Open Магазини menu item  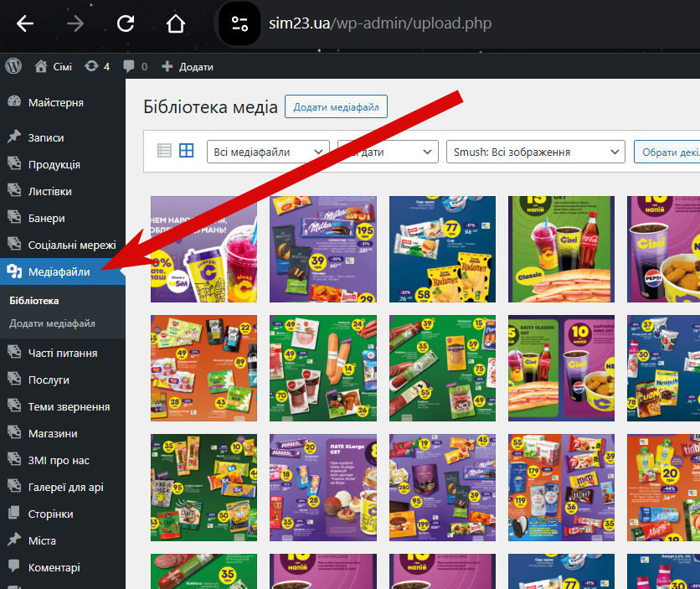(53, 434)
